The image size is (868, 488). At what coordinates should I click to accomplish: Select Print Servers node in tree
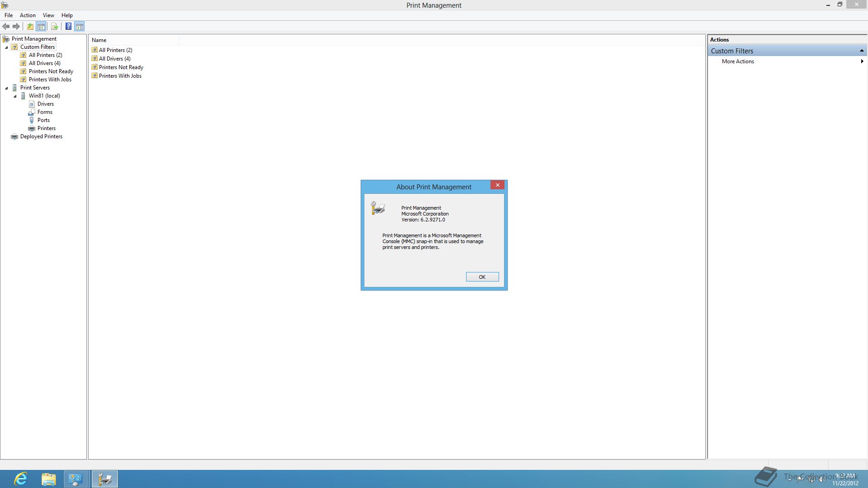(35, 88)
